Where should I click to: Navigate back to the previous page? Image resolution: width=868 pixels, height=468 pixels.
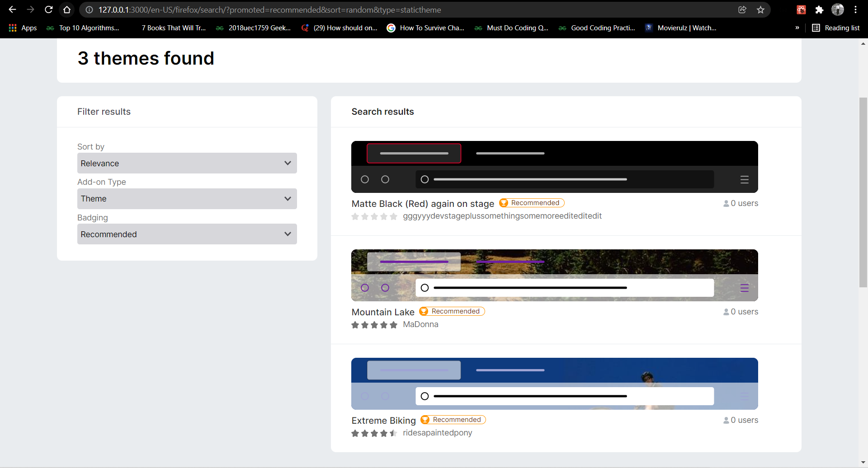coord(12,9)
